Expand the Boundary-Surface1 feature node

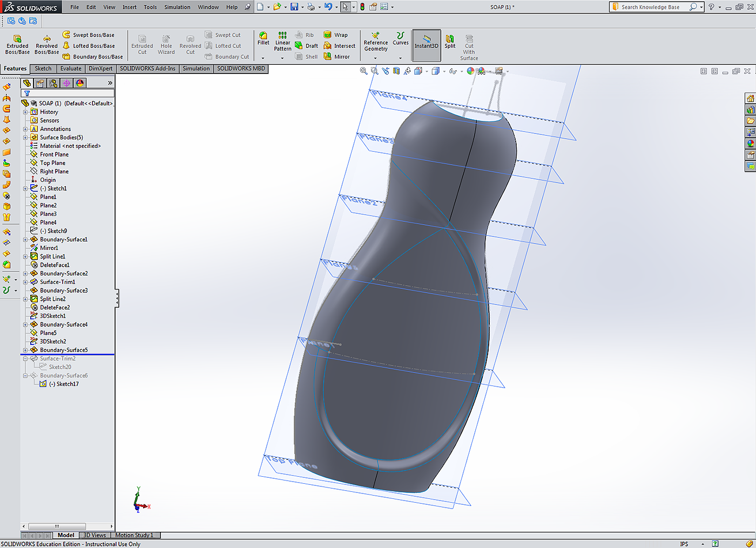click(25, 240)
